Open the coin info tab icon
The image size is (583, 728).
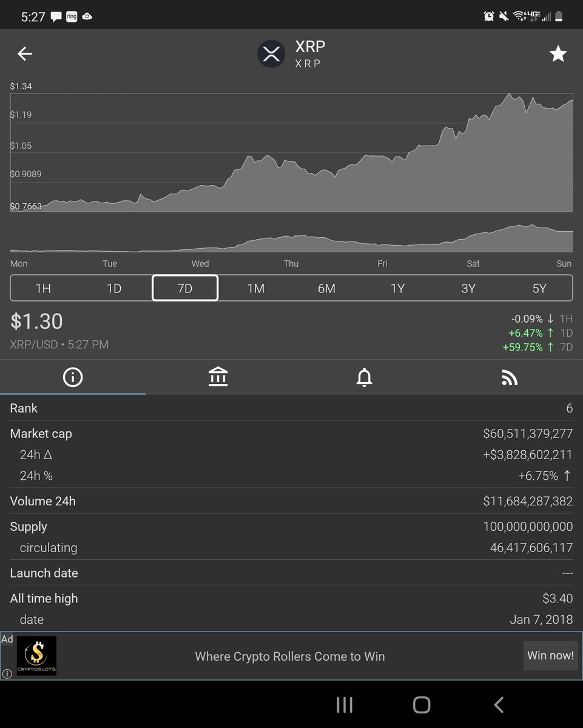coord(73,377)
